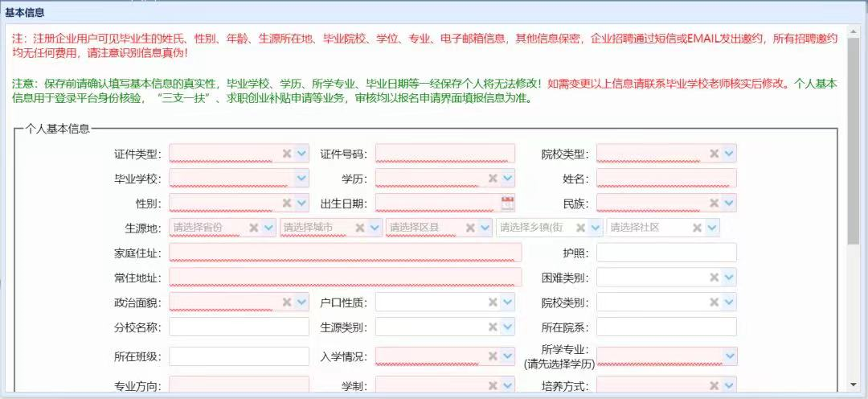Expand the 所学专业 dropdown

pos(729,356)
